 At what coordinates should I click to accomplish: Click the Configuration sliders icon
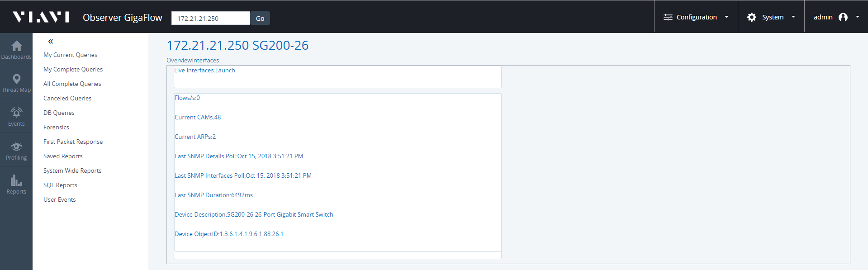coord(668,17)
